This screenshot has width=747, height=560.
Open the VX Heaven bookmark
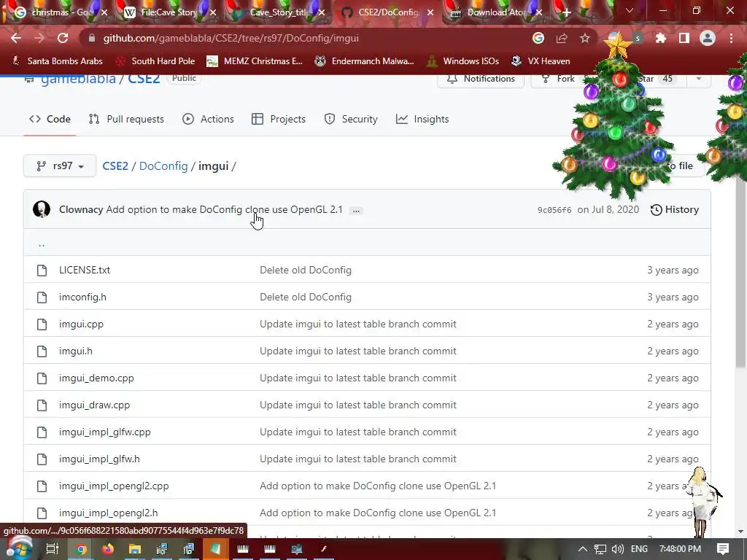pos(541,61)
